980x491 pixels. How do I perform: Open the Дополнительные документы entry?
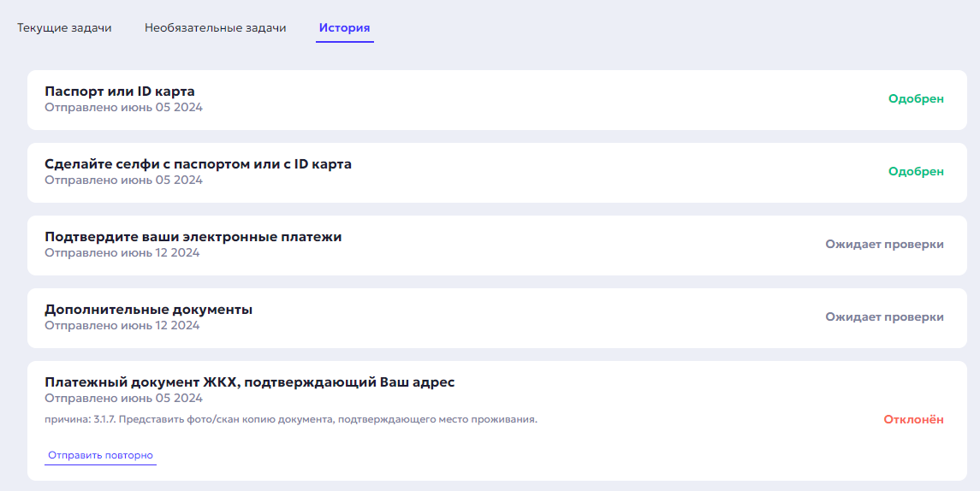[148, 310]
